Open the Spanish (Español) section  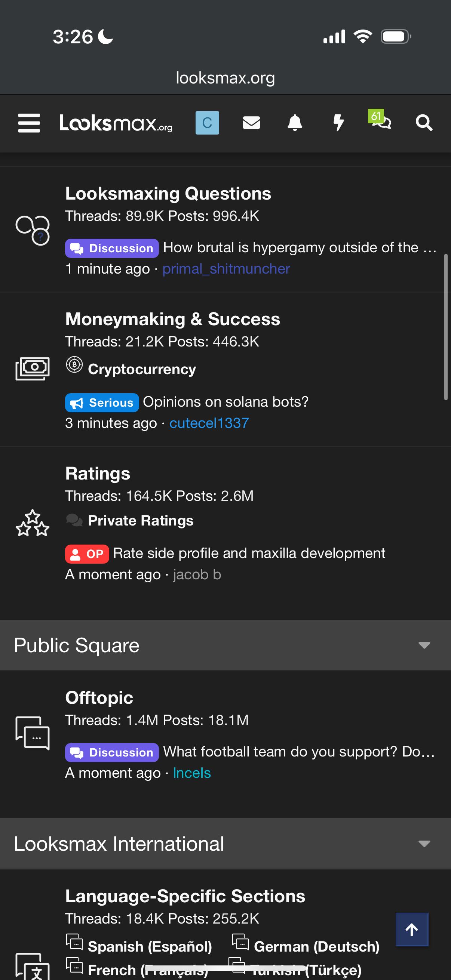coord(150,946)
